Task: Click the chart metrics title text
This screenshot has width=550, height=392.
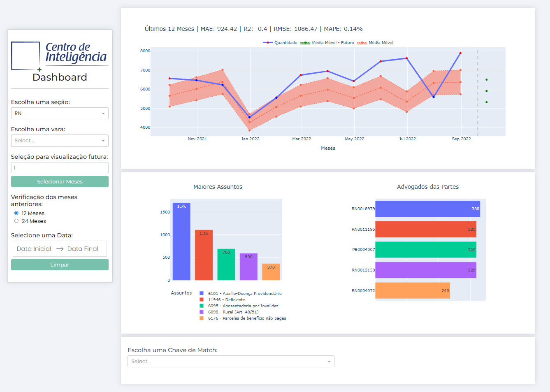Action: click(253, 29)
